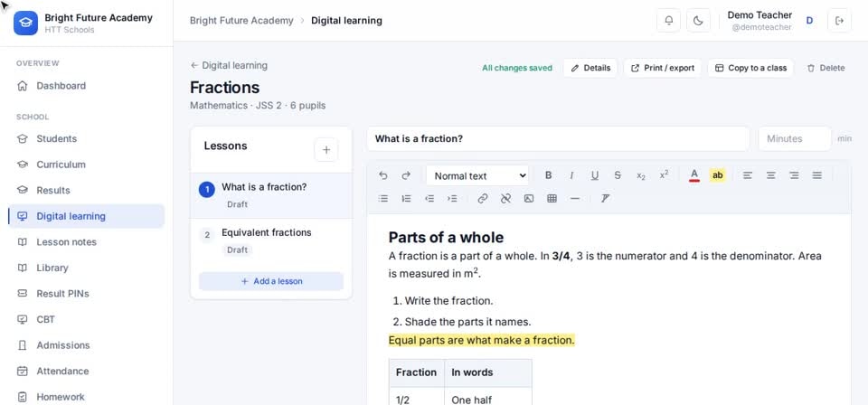The width and height of the screenshot is (868, 405).
Task: Click list item Write the fraction.
Action: pos(449,301)
